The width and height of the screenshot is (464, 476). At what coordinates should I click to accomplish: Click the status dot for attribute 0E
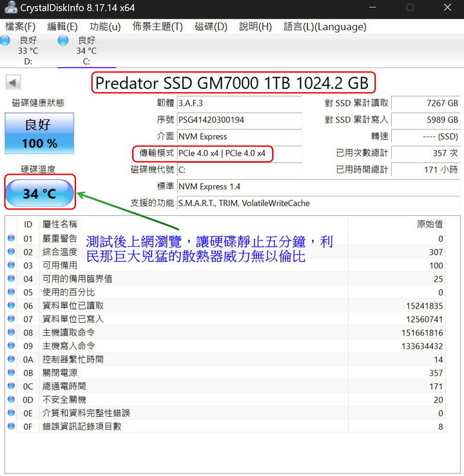tap(11, 412)
